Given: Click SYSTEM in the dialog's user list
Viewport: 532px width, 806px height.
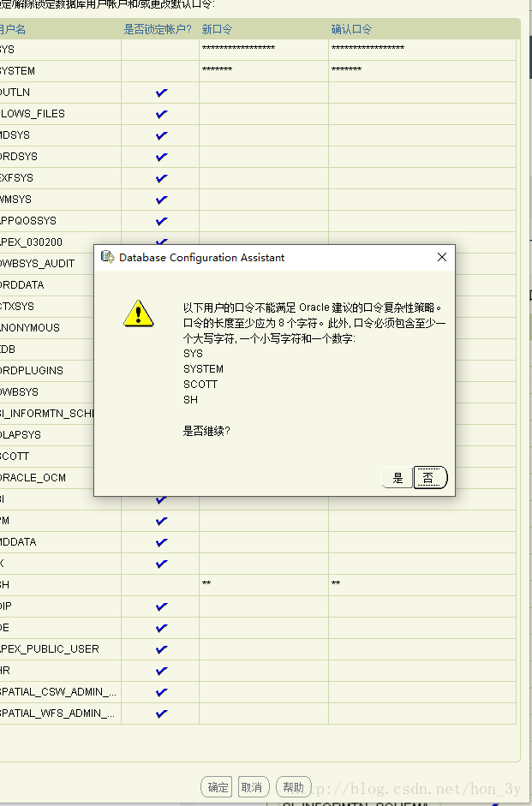Looking at the screenshot, I should (x=204, y=369).
